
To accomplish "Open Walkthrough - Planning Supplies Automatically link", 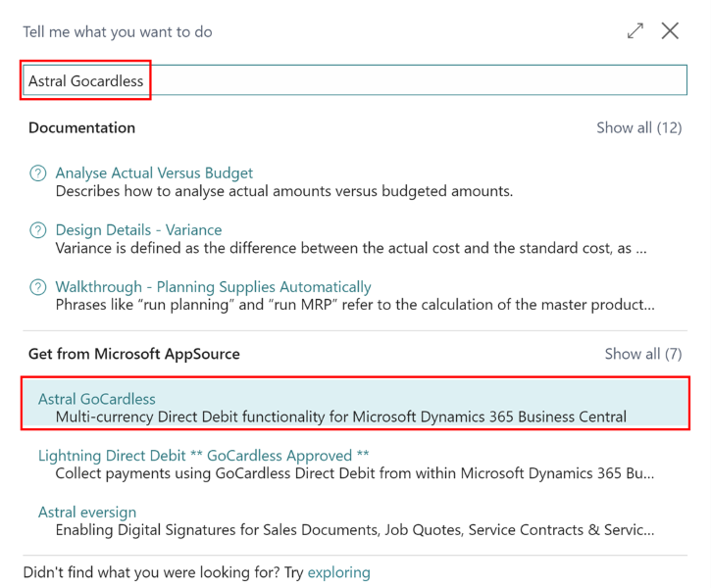I will click(213, 287).
